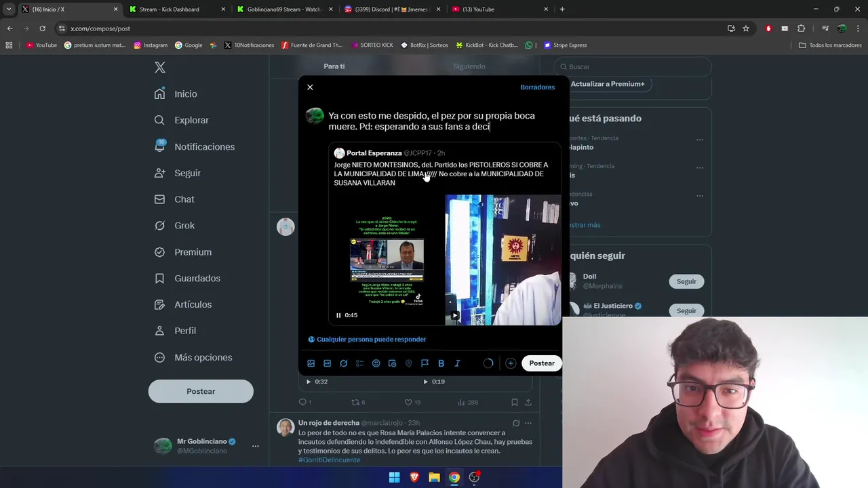Bookmark the feed post
The image size is (868, 488).
515,402
